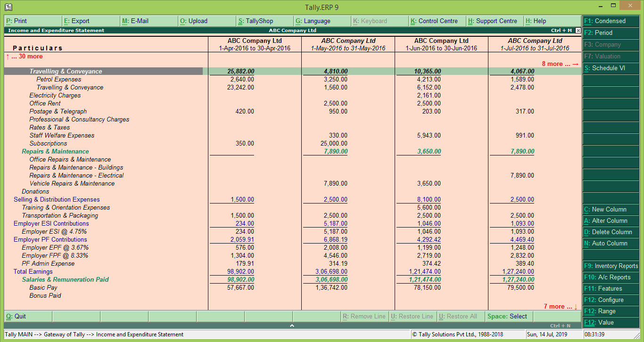Select the highlighted Travelling & Conveyance group row
Screen dimensions: 644x342
292,72
